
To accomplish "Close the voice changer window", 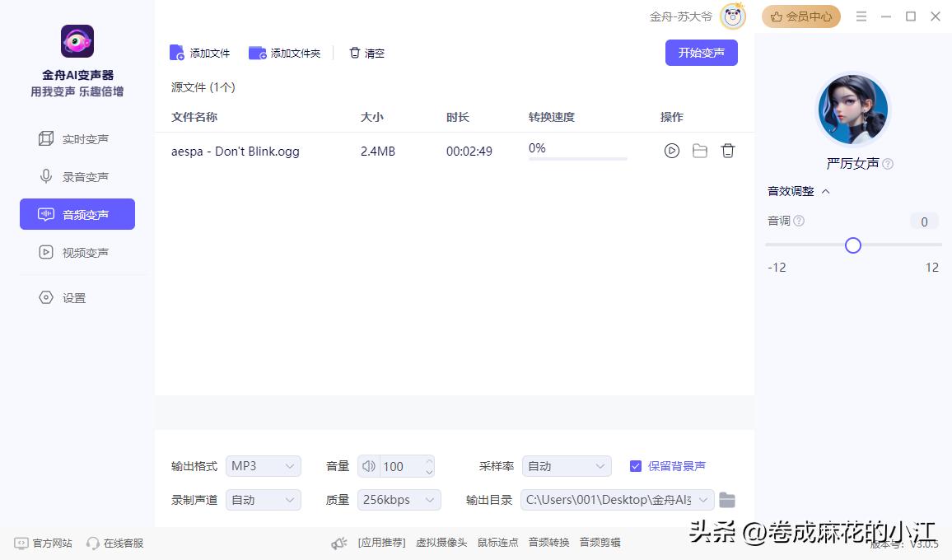I will coord(936,16).
